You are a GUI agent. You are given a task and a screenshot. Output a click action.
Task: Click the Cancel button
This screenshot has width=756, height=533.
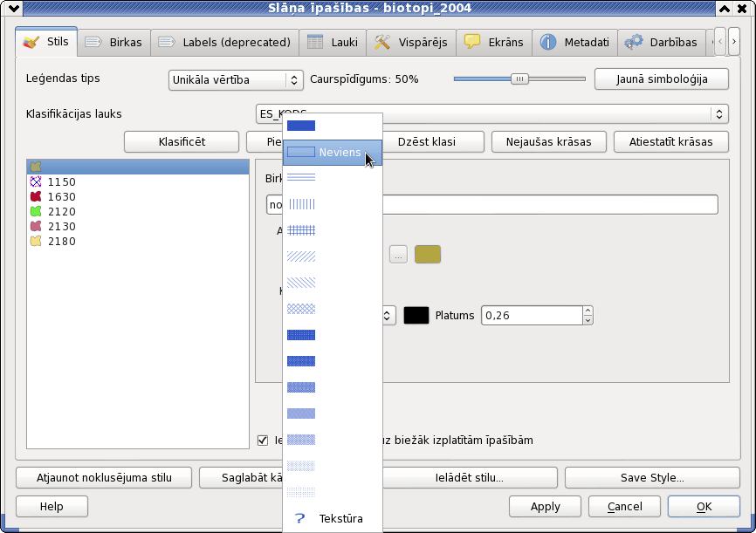[x=625, y=507]
